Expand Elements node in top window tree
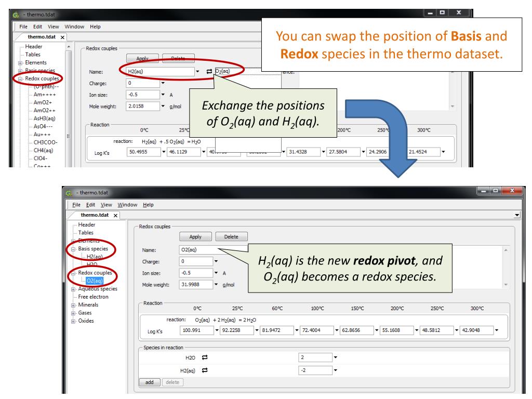Viewport: 532px width, 399px height. pos(20,63)
